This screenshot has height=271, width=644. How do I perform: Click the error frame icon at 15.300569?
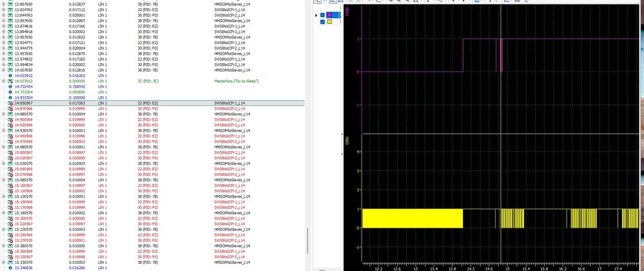10,251
